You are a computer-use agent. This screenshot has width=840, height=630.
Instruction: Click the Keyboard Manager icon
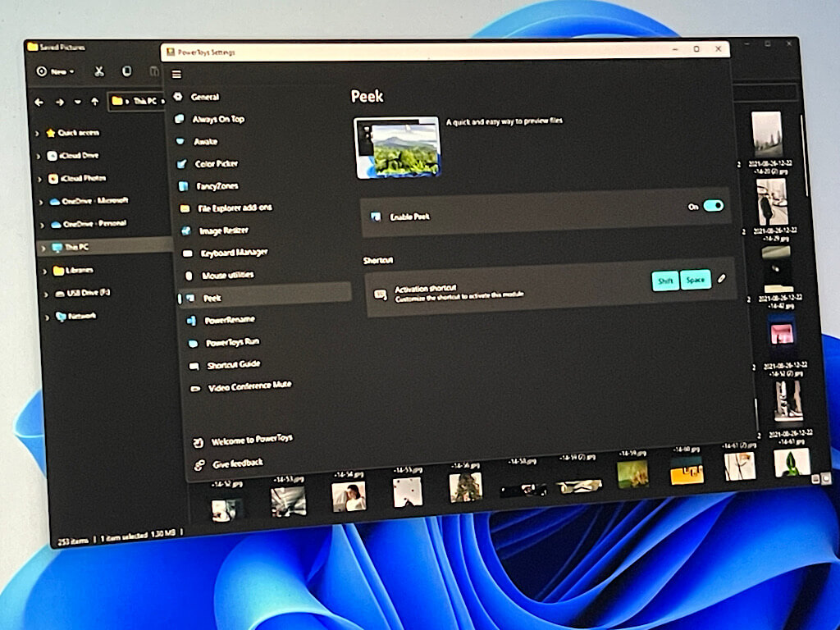[x=188, y=253]
